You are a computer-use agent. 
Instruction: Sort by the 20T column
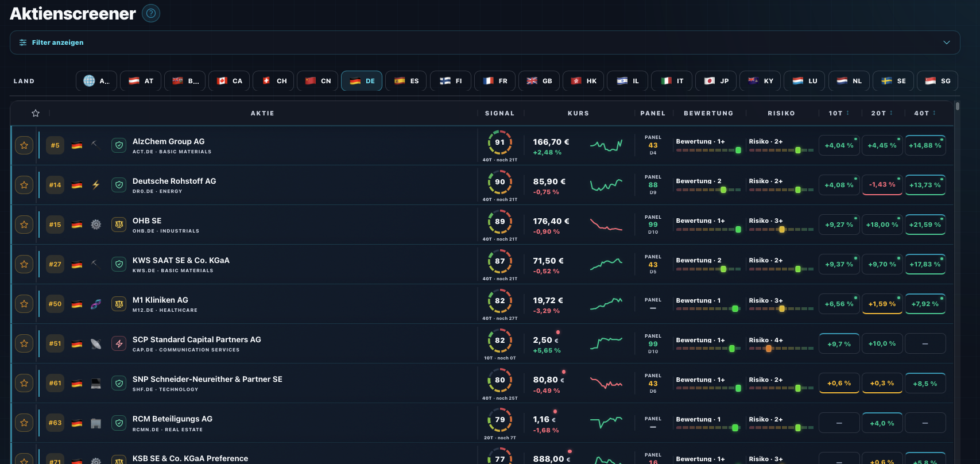point(882,113)
